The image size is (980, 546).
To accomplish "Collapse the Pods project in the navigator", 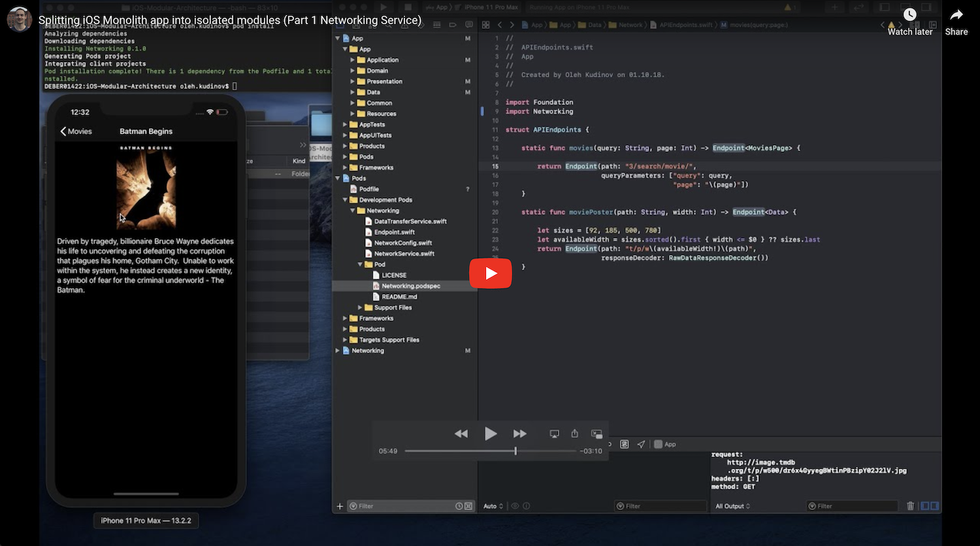I will pos(338,178).
